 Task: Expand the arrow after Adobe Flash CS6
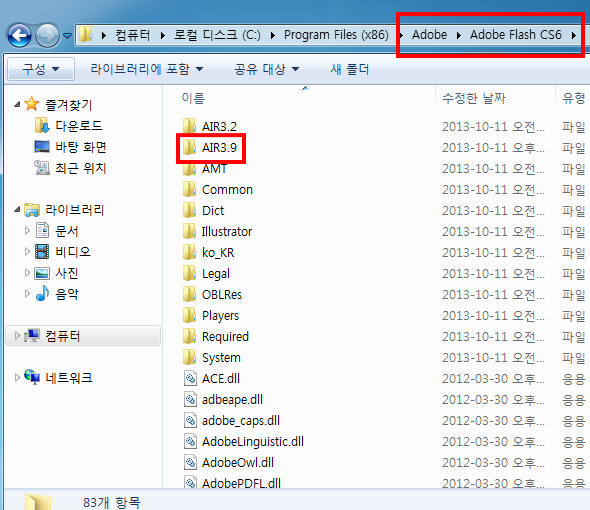(573, 35)
